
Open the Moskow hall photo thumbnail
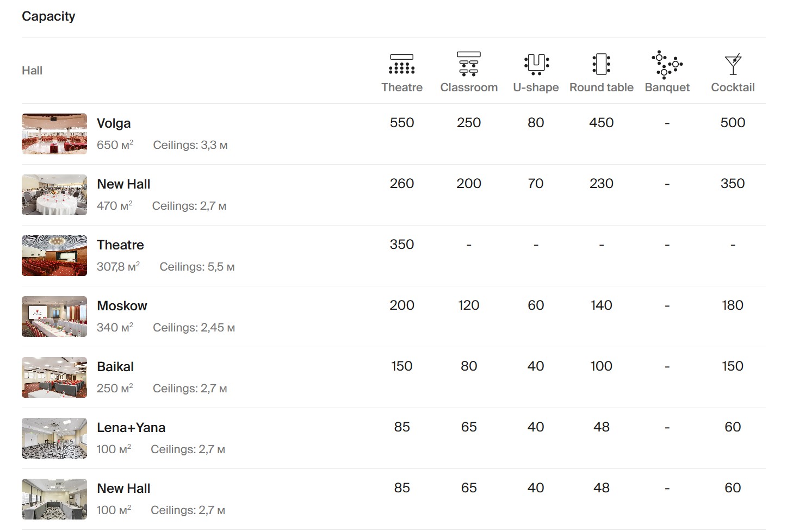54,316
